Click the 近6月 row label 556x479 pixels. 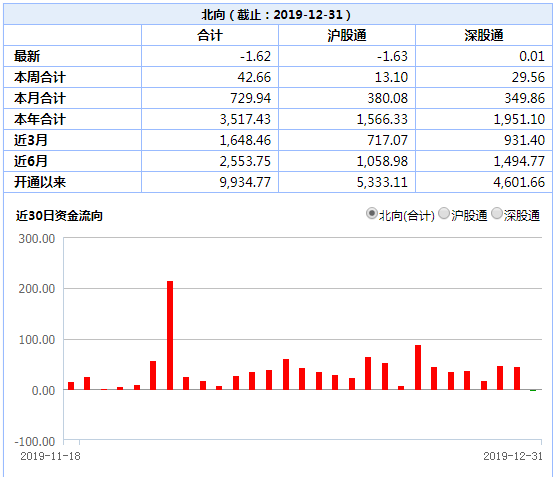pyautogui.click(x=30, y=161)
